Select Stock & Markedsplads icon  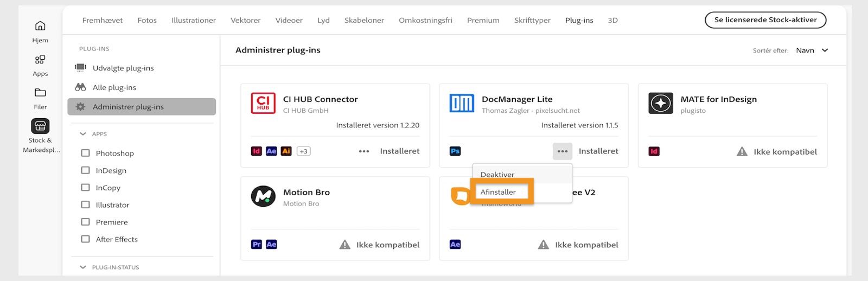coord(40,126)
